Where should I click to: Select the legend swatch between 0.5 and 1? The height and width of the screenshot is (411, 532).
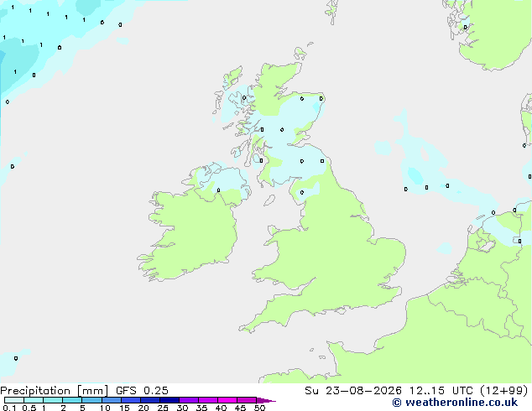(x=34, y=400)
